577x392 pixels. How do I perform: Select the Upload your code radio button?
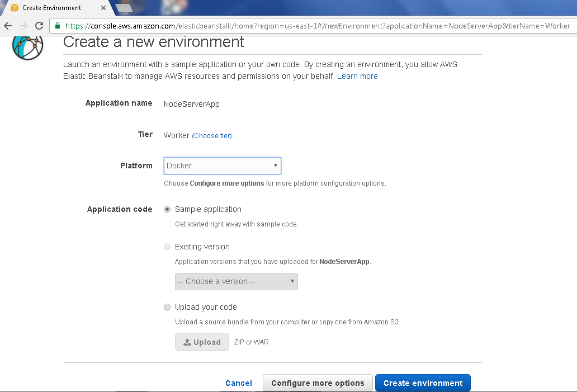(167, 307)
